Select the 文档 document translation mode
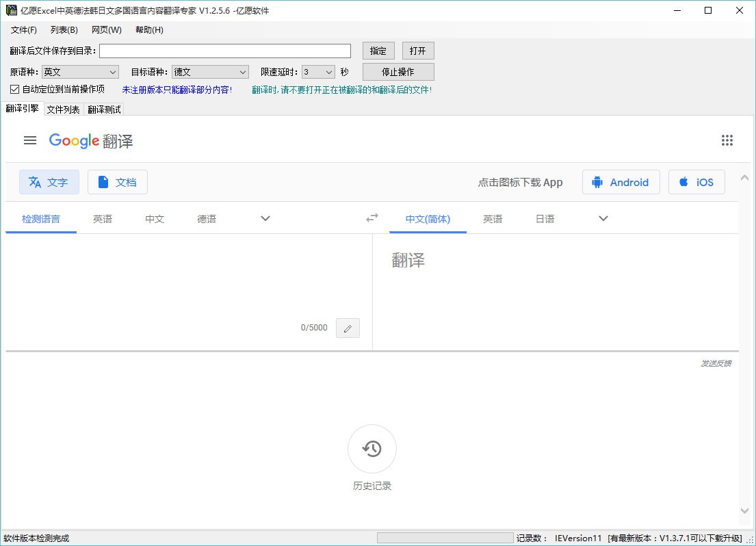Viewport: 756px width, 546px height. coord(117,182)
